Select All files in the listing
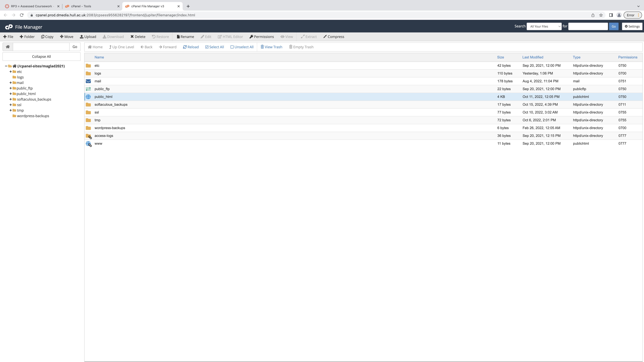644x362 pixels. point(214,47)
